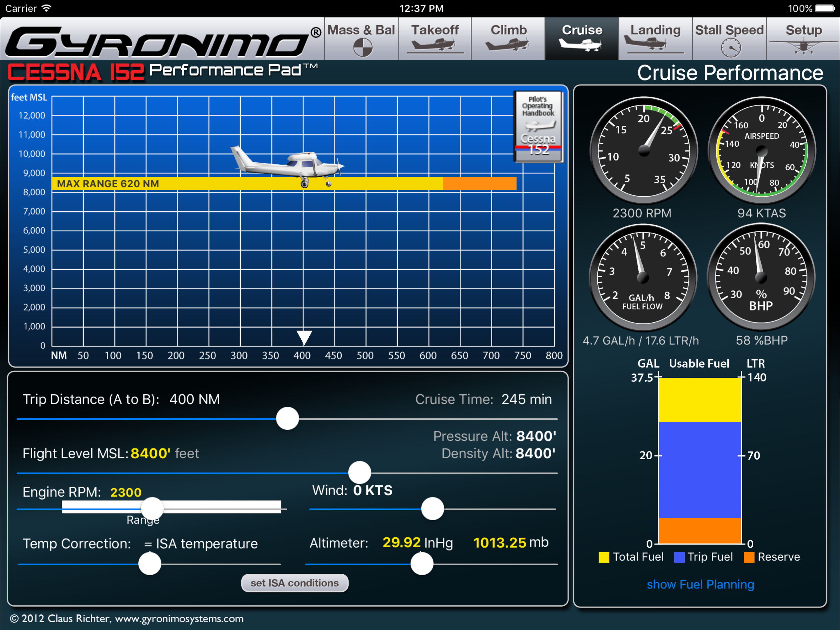Tap the GAL/h fuel flow gauge
Image resolution: width=840 pixels, height=630 pixels.
click(x=643, y=277)
